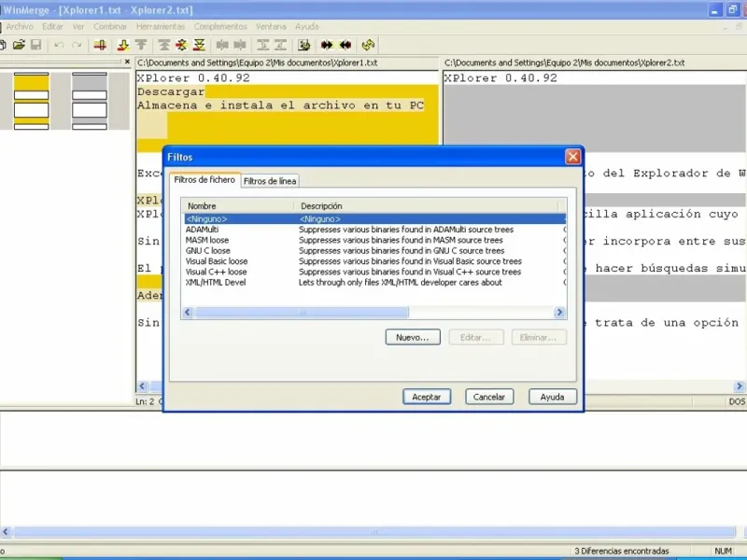This screenshot has width=747, height=560.
Task: Click the Copy all to left icon
Action: pos(345,45)
